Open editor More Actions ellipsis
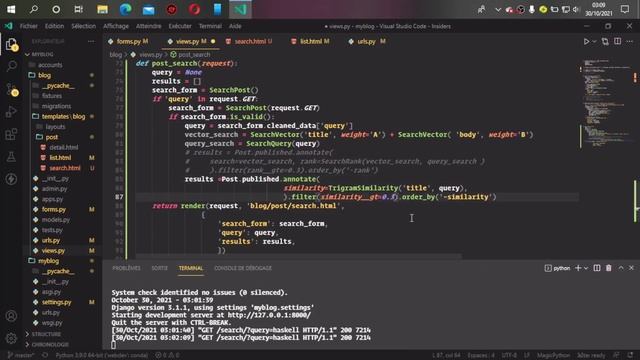Screen dimensions: 640x360 [x=629, y=41]
